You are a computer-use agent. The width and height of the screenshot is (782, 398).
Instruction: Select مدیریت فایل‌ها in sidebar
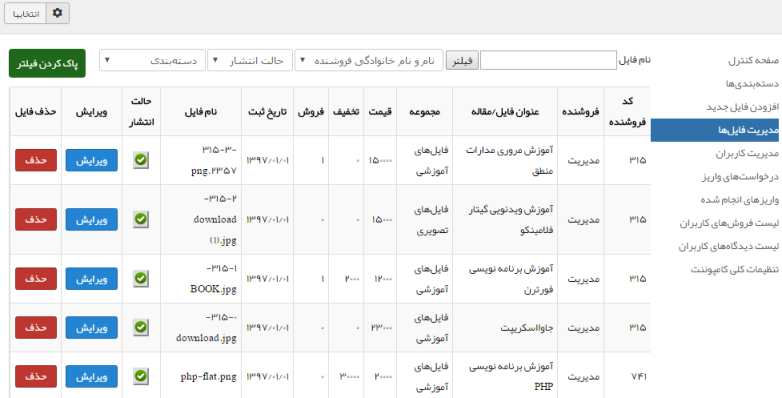[715, 130]
